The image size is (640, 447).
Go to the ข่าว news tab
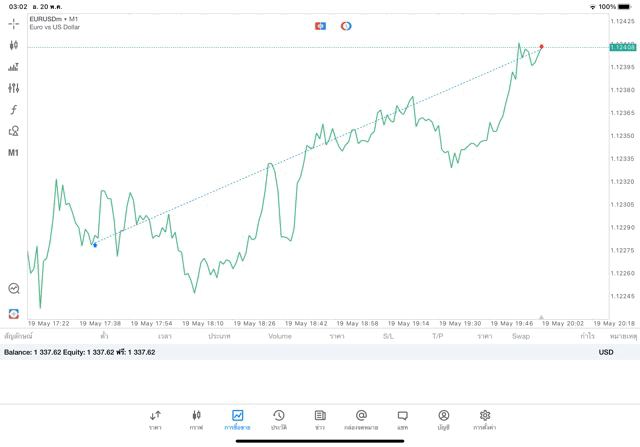pos(320,418)
